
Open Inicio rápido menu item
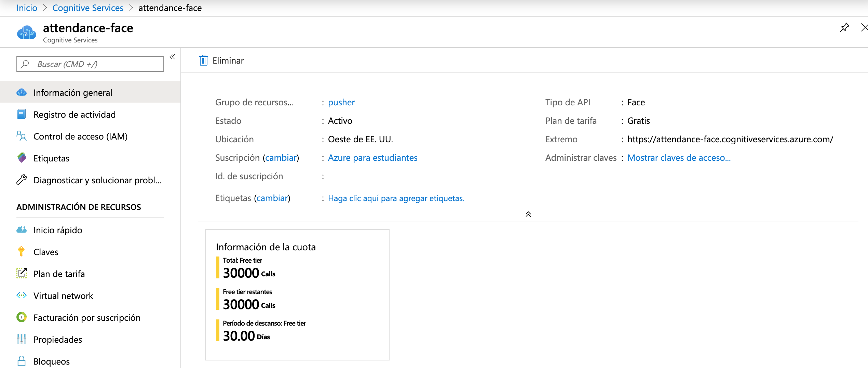coord(90,230)
